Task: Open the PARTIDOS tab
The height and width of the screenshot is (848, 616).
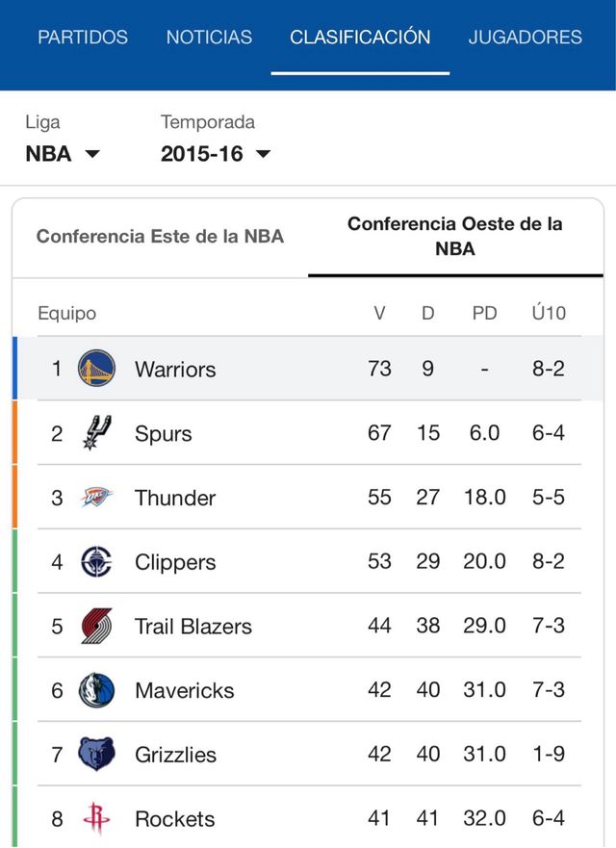Action: click(82, 38)
